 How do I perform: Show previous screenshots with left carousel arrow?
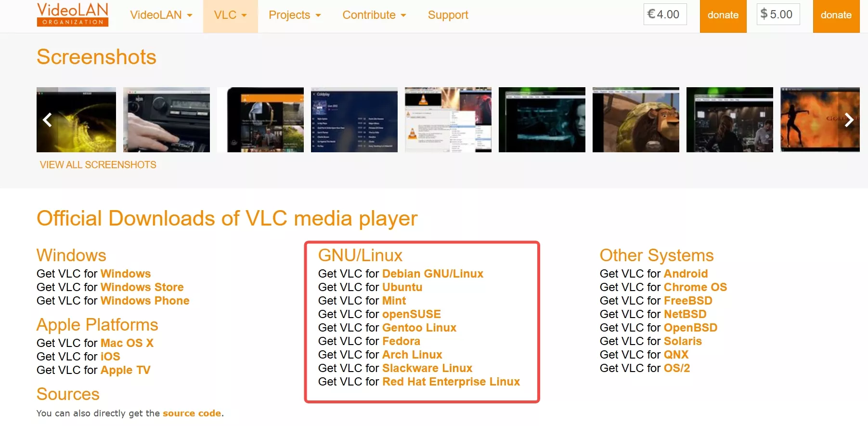[47, 120]
